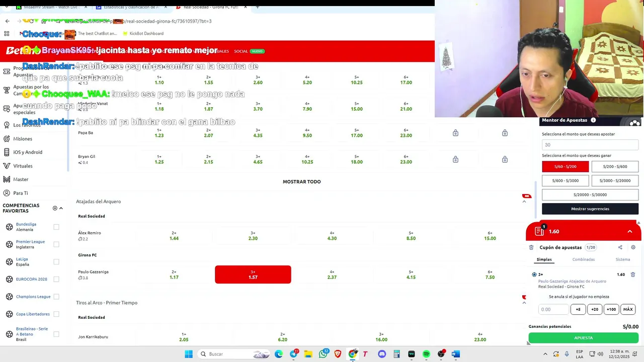Select S/3000 - S/20000 winnings range
Image resolution: width=644 pixels, height=362 pixels.
click(x=615, y=180)
